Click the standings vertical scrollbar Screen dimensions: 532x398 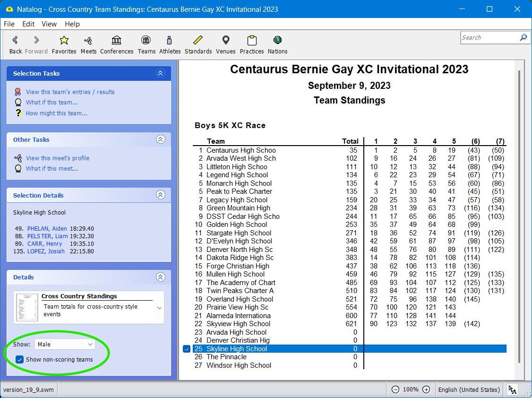coord(519,217)
